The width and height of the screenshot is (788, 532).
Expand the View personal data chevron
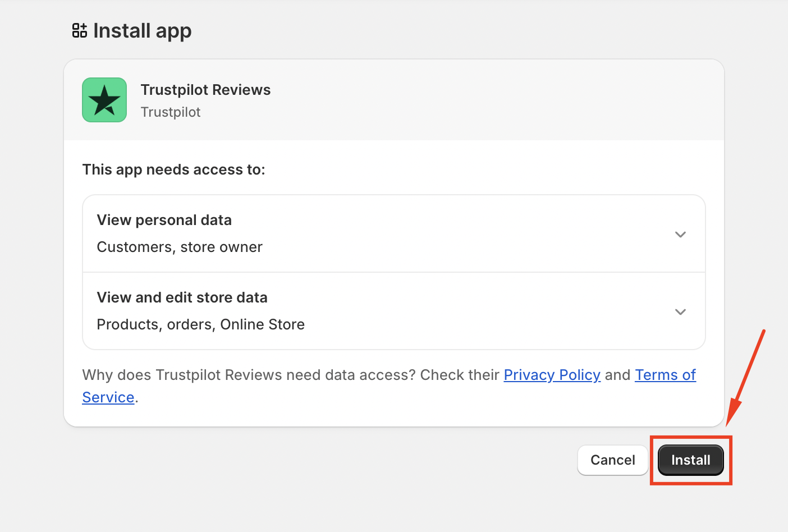click(680, 235)
